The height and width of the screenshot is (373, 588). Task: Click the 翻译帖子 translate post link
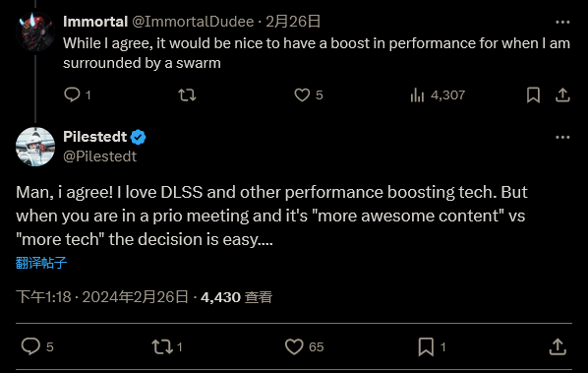(41, 263)
